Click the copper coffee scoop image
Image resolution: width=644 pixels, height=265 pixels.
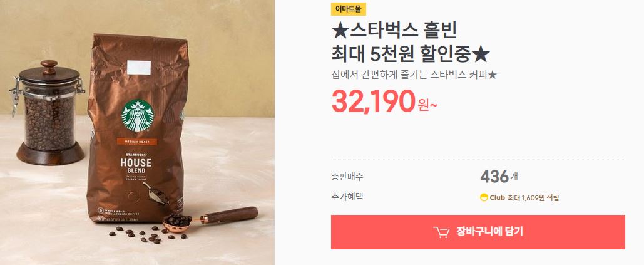click(210, 219)
